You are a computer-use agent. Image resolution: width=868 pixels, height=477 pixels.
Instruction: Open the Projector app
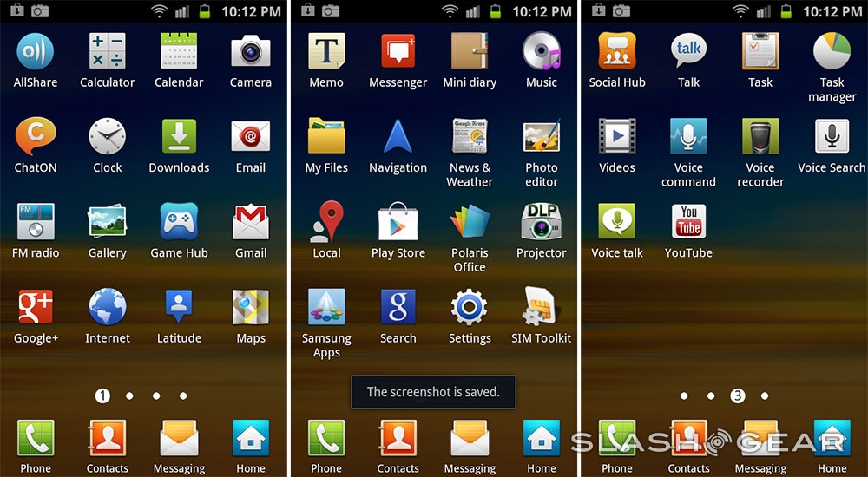(x=542, y=221)
